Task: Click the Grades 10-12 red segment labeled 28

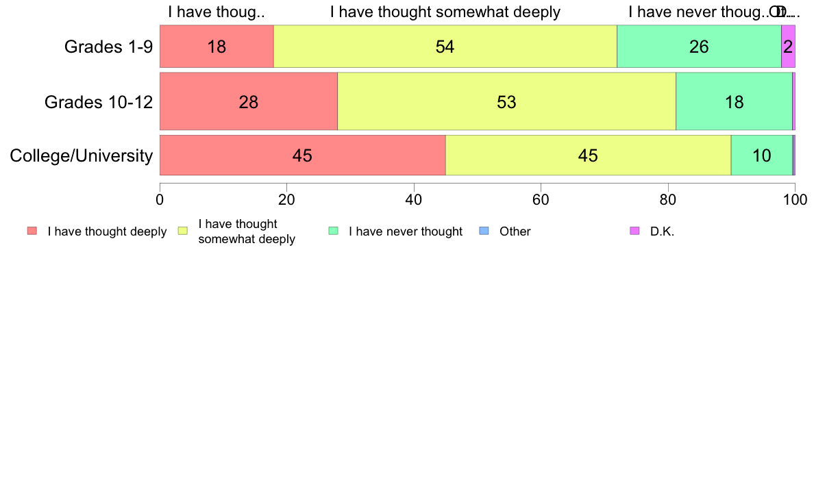Action: pos(249,101)
